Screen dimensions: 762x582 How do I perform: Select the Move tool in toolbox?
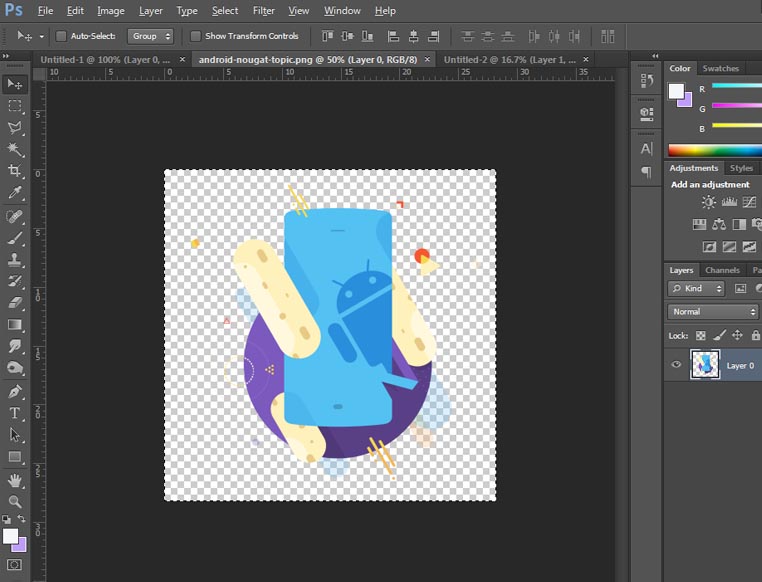click(x=15, y=84)
